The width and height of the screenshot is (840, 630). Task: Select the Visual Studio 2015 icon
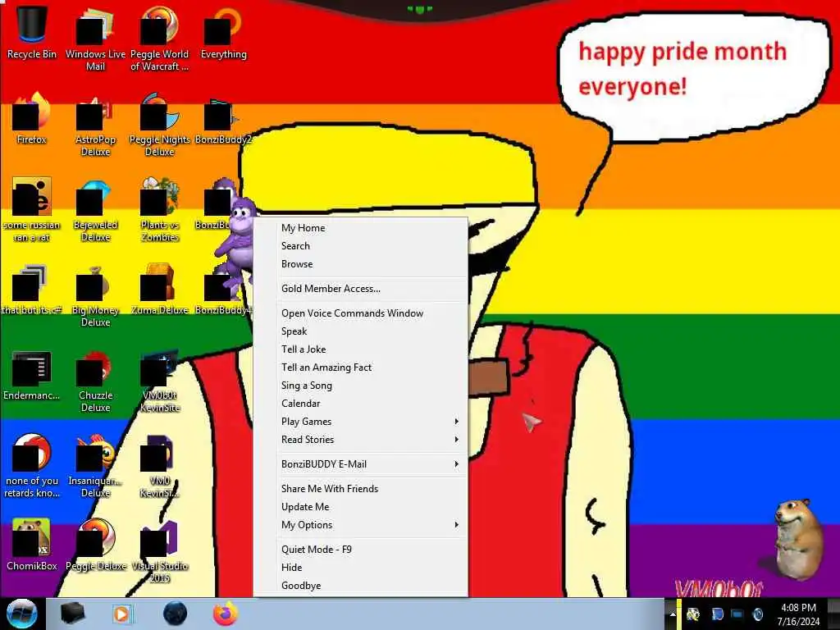(160, 552)
